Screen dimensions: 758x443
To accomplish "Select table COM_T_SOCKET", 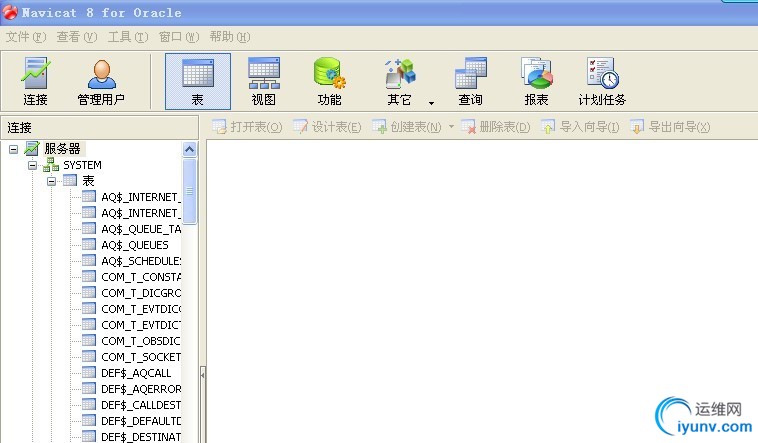I will (141, 357).
